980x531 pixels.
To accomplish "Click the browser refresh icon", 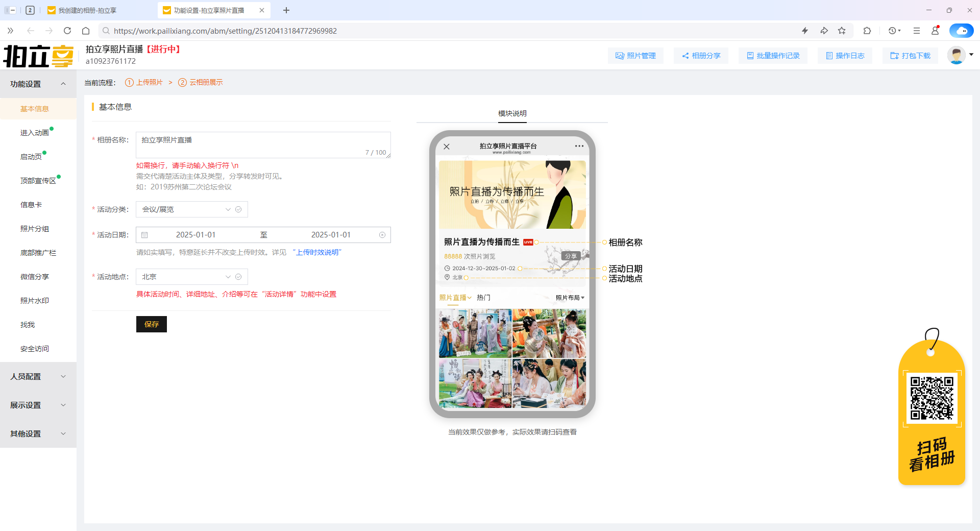I will [x=67, y=31].
